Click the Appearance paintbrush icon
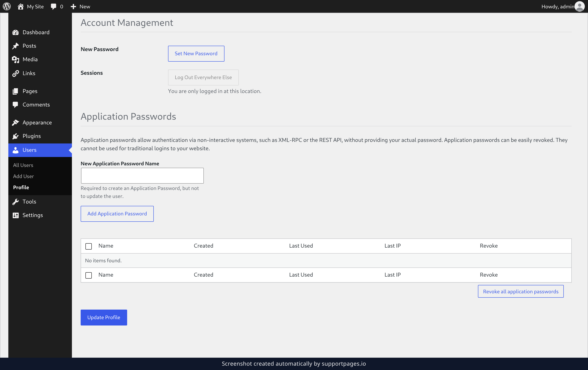Viewport: 588px width, 370px height. pyautogui.click(x=16, y=123)
